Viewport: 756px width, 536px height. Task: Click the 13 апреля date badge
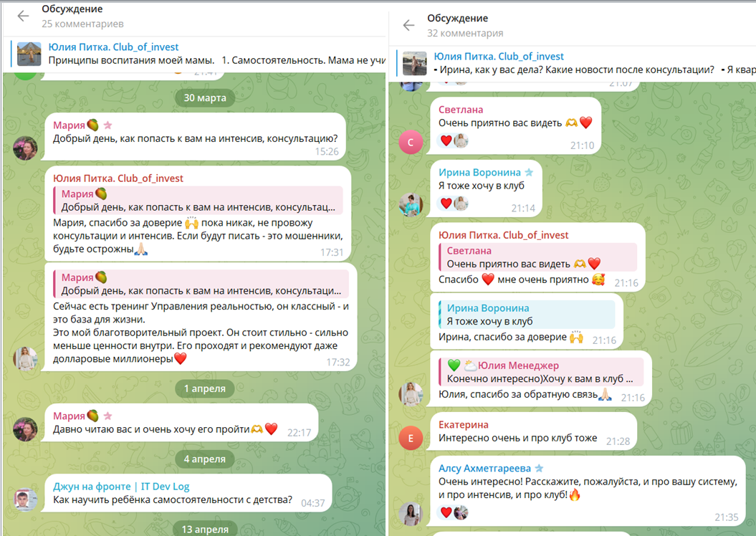pyautogui.click(x=205, y=529)
